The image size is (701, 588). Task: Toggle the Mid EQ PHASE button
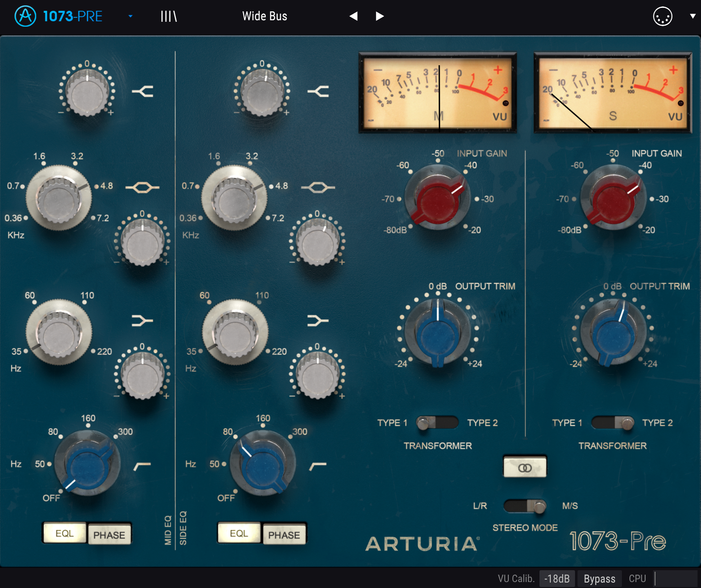tap(109, 535)
